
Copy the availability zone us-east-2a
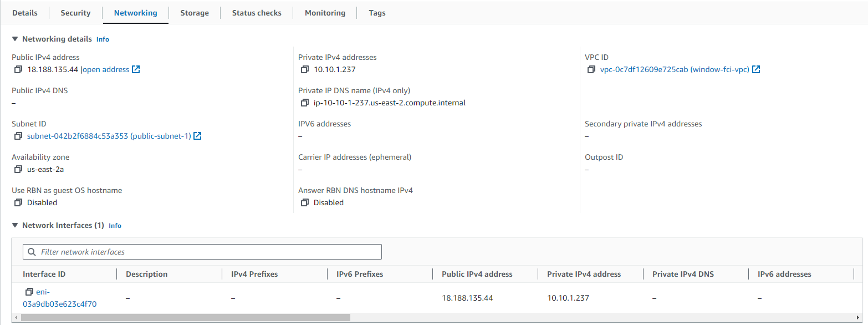(18, 170)
